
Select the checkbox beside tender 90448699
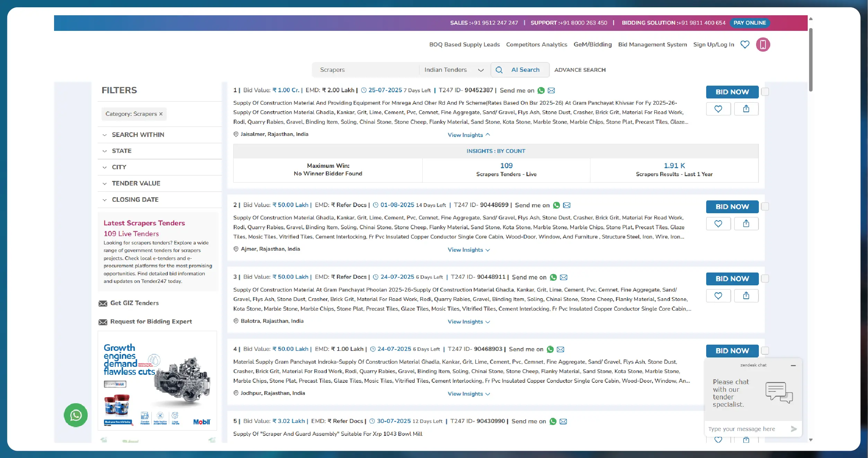pyautogui.click(x=765, y=206)
